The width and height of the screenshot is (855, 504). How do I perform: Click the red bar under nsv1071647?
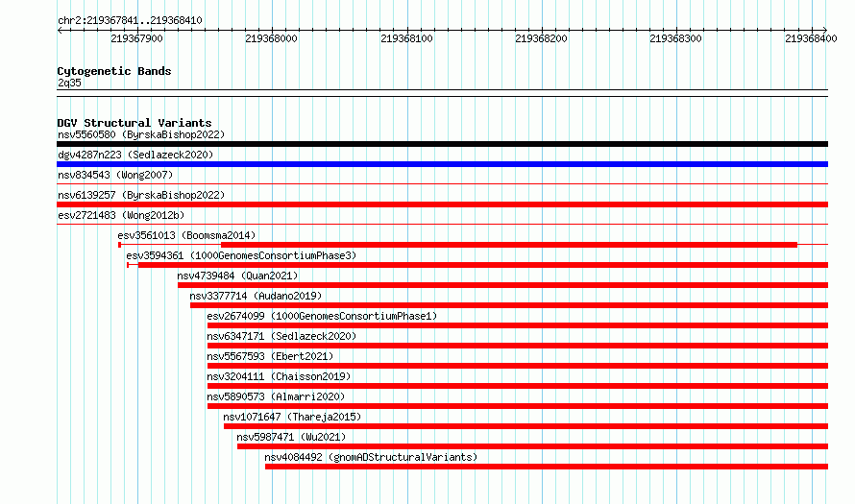(525, 426)
